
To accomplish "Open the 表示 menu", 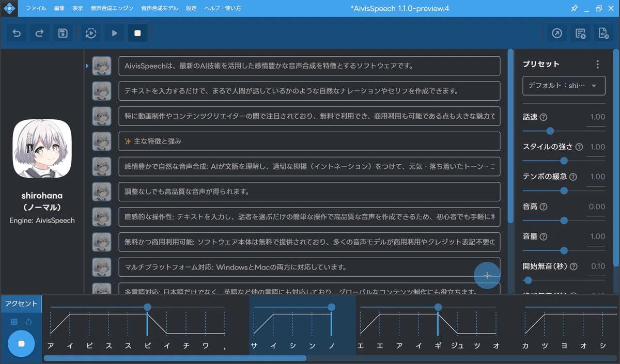I will coord(78,8).
